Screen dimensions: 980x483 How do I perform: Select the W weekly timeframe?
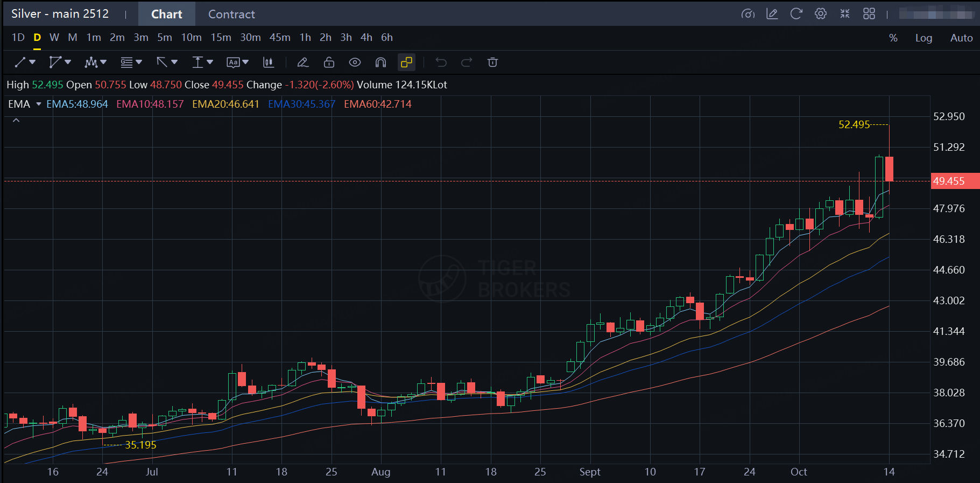point(54,38)
